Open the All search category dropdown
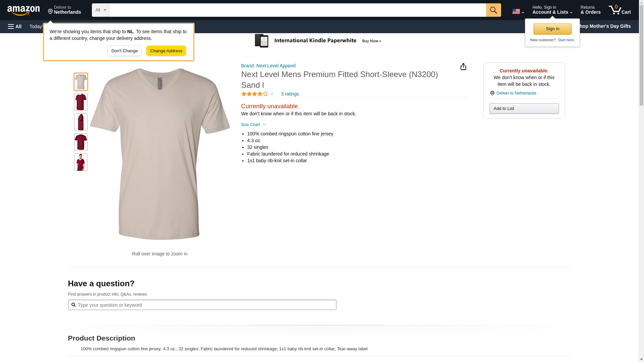Image resolution: width=644 pixels, height=362 pixels. (x=100, y=10)
